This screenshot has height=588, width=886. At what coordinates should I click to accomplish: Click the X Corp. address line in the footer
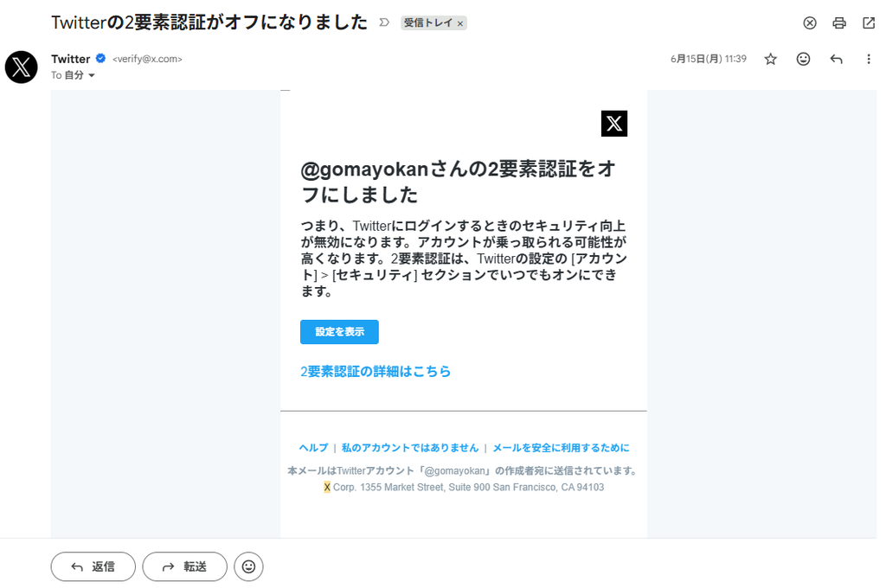point(464,487)
